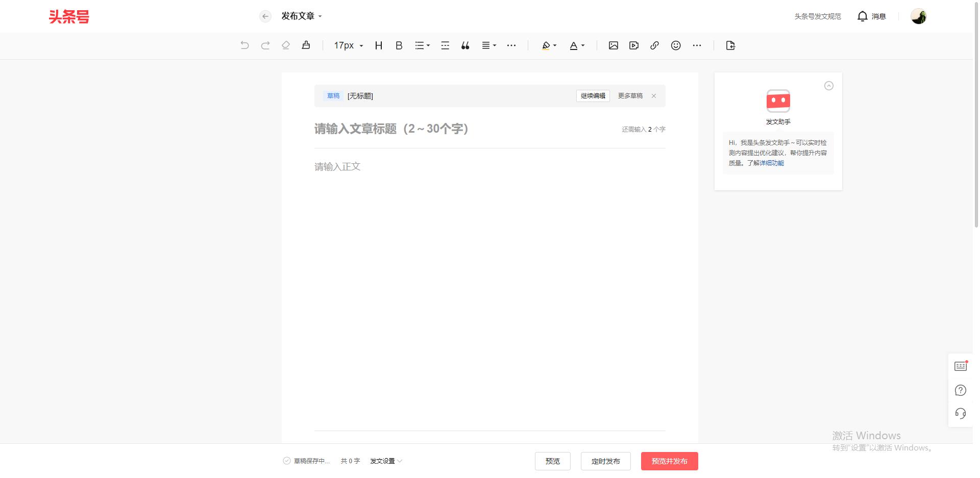The image size is (980, 478).
Task: Click the undo arrow in toolbar
Action: click(244, 45)
